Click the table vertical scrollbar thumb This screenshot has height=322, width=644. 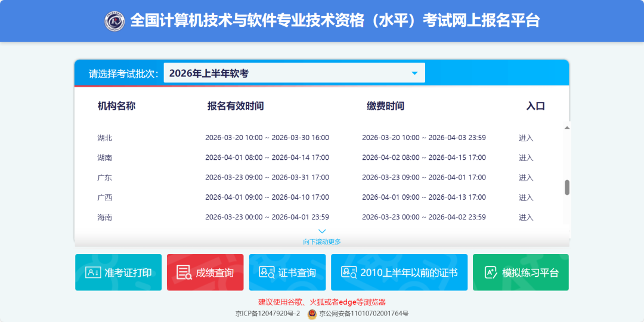pos(567,187)
